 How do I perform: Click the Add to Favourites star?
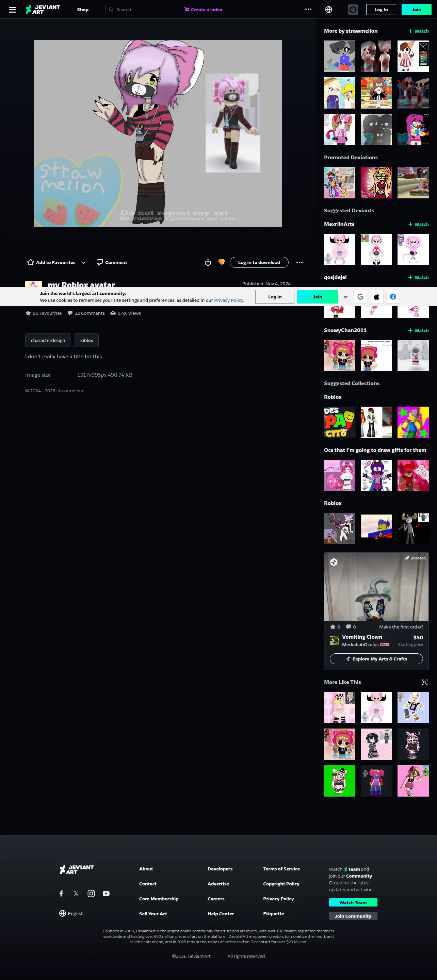tap(30, 262)
